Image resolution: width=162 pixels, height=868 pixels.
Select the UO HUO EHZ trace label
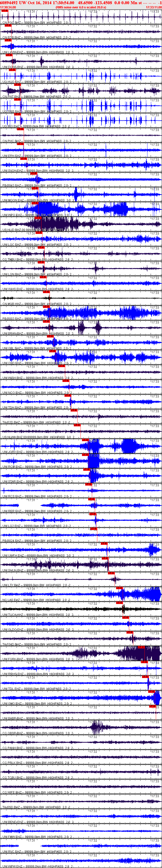click(x=38, y=82)
